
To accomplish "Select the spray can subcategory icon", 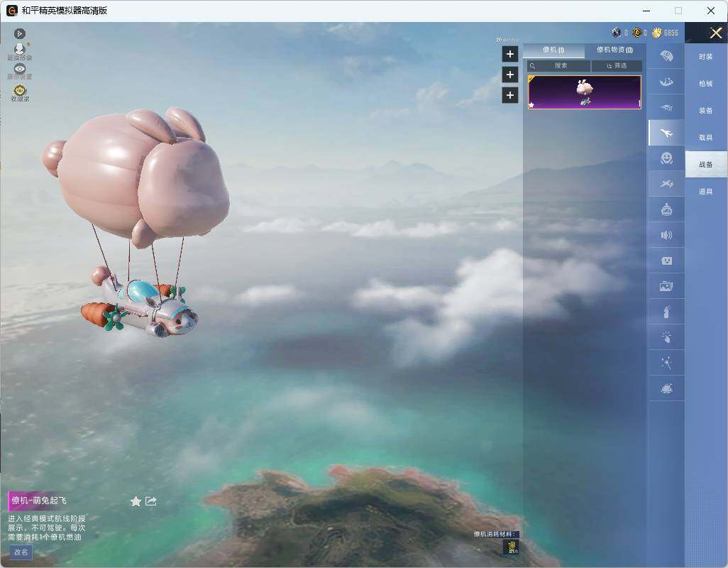I will [x=666, y=312].
